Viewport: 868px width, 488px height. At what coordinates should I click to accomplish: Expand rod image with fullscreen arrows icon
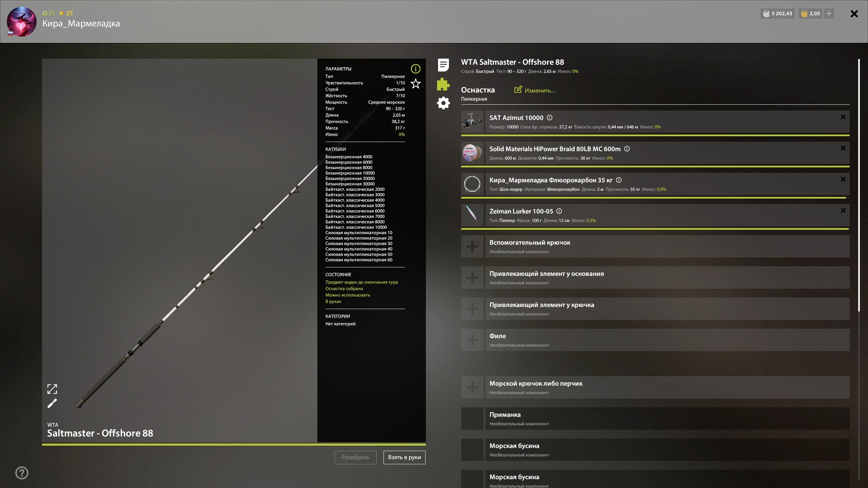click(52, 389)
